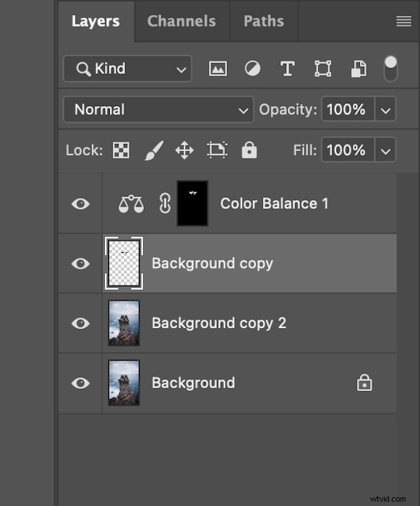Filter for adjustment layers icon
Viewport: 420px width, 506px height.
click(252, 69)
